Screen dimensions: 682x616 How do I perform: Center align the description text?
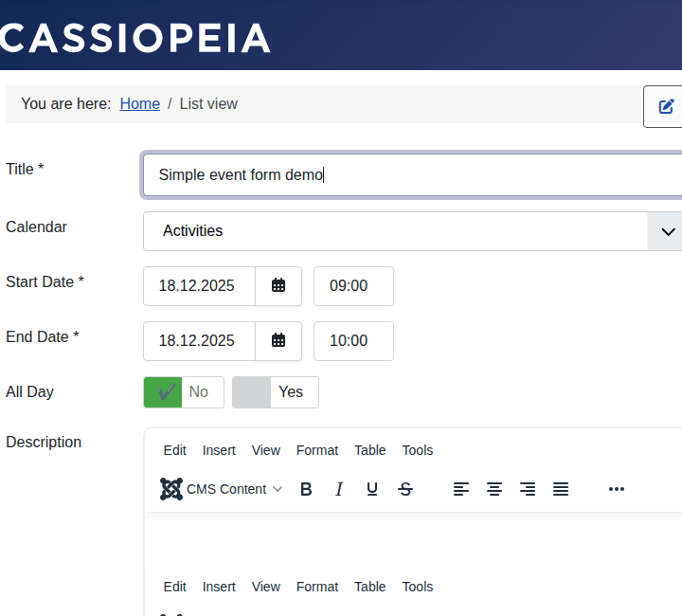pos(494,489)
